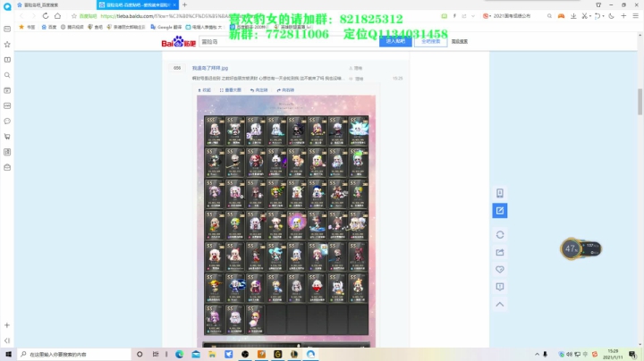Go to the browser home page icon

[x=57, y=15]
